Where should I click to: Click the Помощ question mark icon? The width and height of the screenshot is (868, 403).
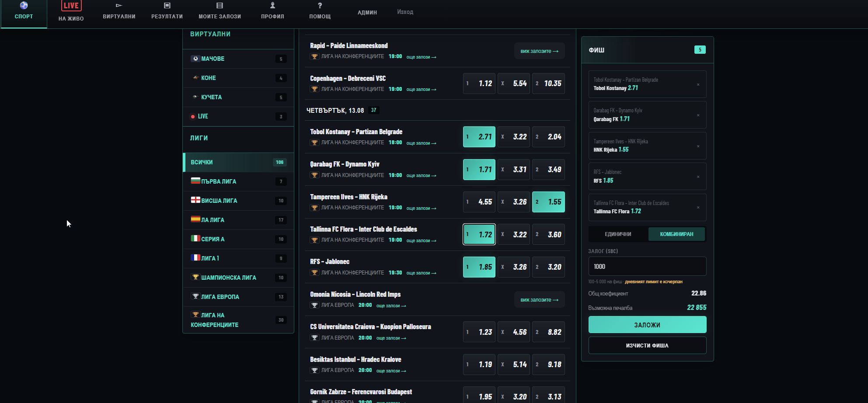point(320,5)
